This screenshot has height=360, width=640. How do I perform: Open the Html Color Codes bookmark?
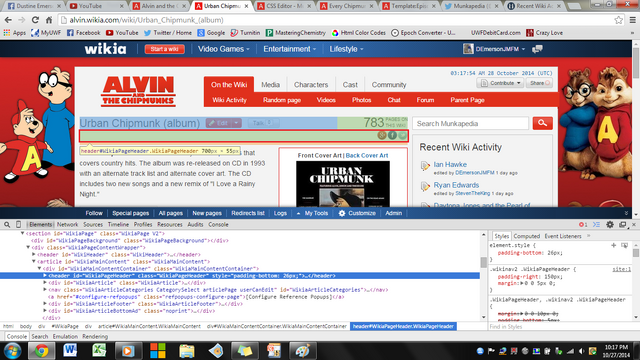click(x=359, y=33)
